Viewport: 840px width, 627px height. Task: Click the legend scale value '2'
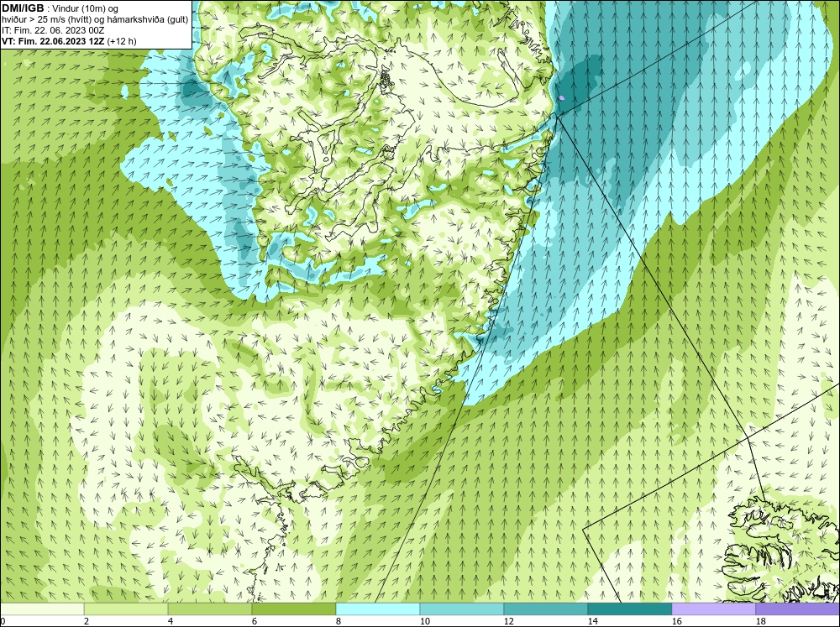coord(87,621)
